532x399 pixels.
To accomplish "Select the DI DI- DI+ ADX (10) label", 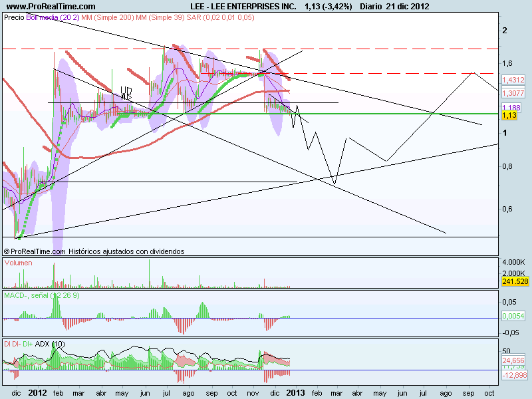I will pos(35,344).
